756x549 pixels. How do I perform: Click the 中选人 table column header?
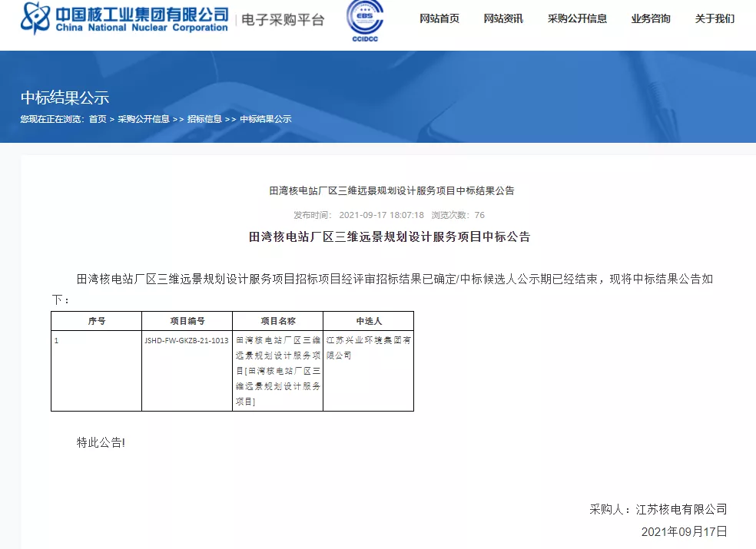pyautogui.click(x=368, y=321)
